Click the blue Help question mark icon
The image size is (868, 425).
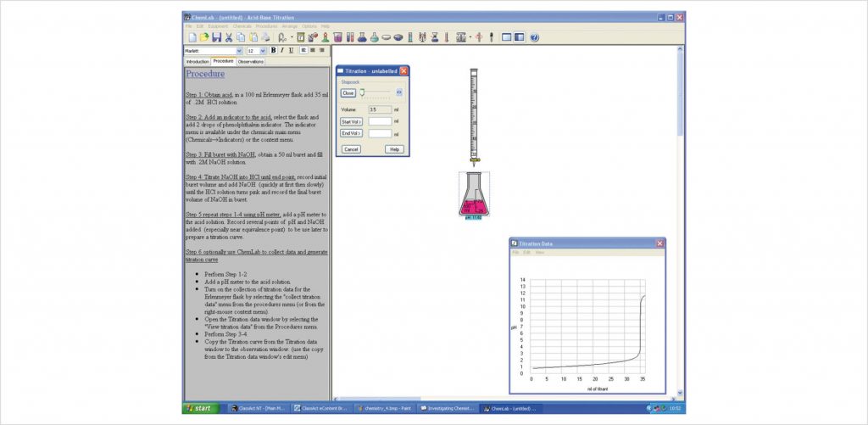pos(535,37)
